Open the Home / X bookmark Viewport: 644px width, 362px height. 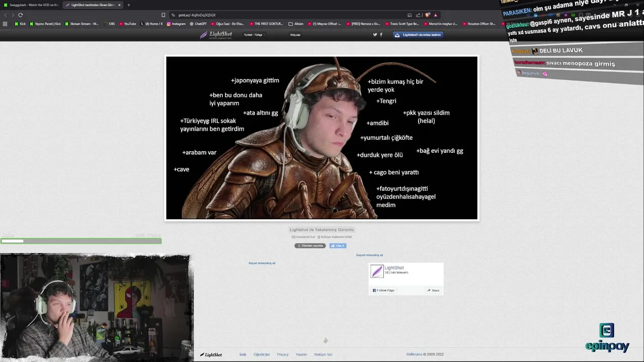pos(151,24)
